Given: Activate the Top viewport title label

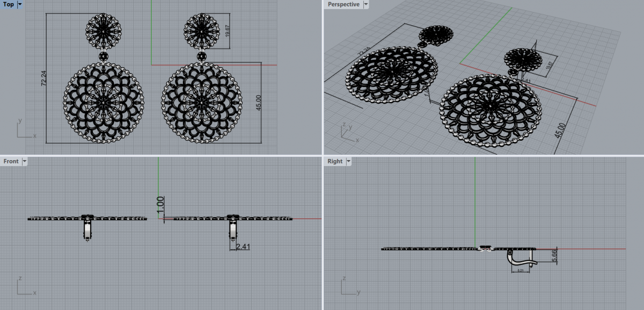Looking at the screenshot, I should 9,4.
